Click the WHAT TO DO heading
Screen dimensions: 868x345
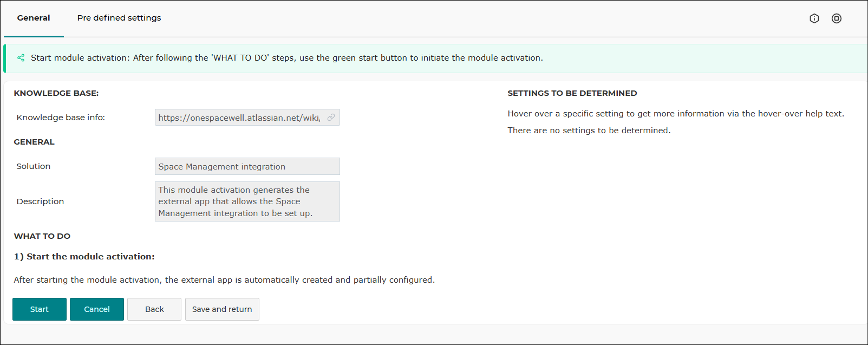[42, 236]
